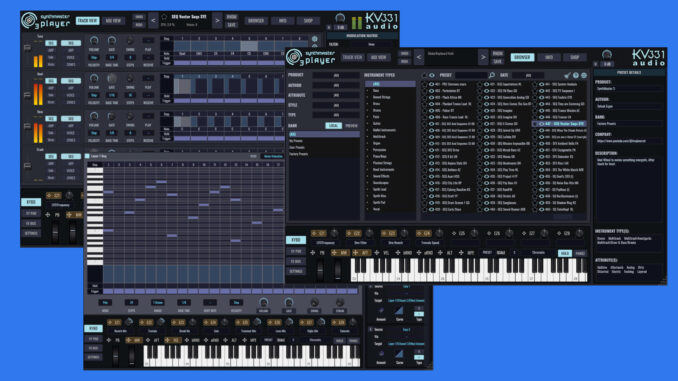Click the pitch bend wheel in browser window

tap(320, 270)
